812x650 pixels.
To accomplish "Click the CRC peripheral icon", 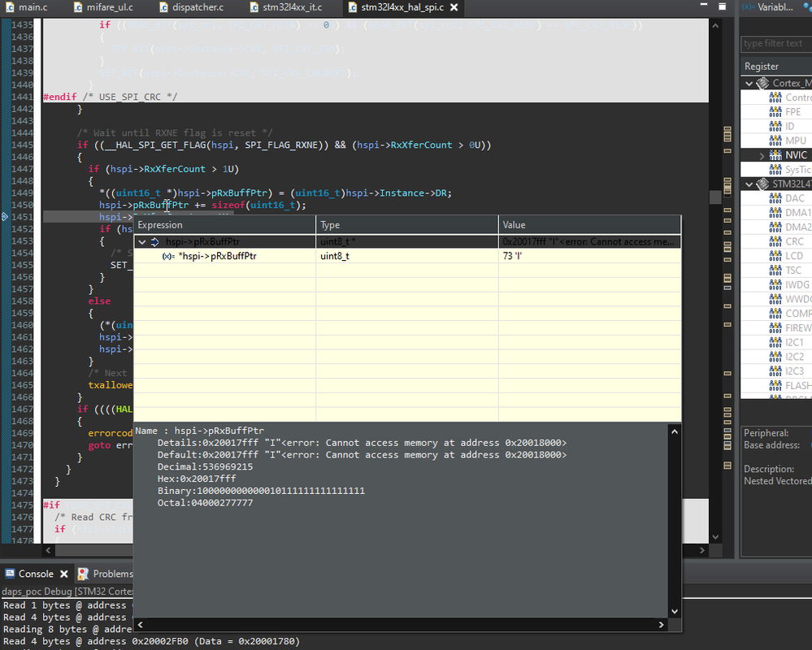I will [x=775, y=241].
